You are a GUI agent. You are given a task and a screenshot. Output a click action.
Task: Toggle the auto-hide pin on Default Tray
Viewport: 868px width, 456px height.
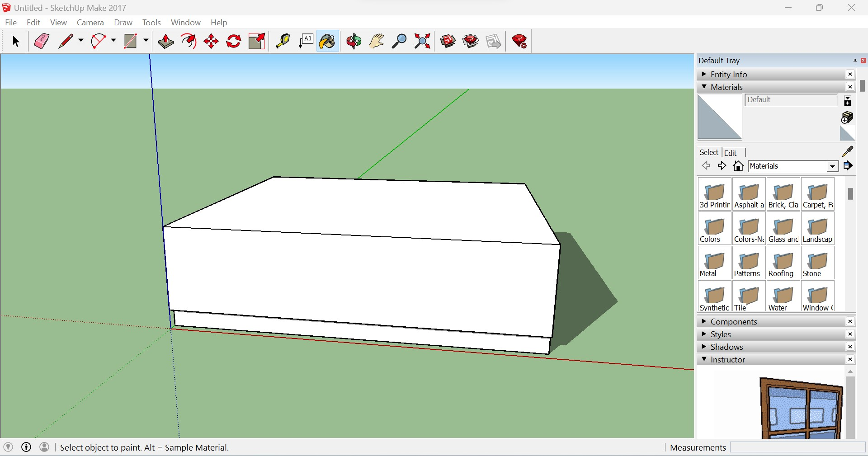click(854, 61)
